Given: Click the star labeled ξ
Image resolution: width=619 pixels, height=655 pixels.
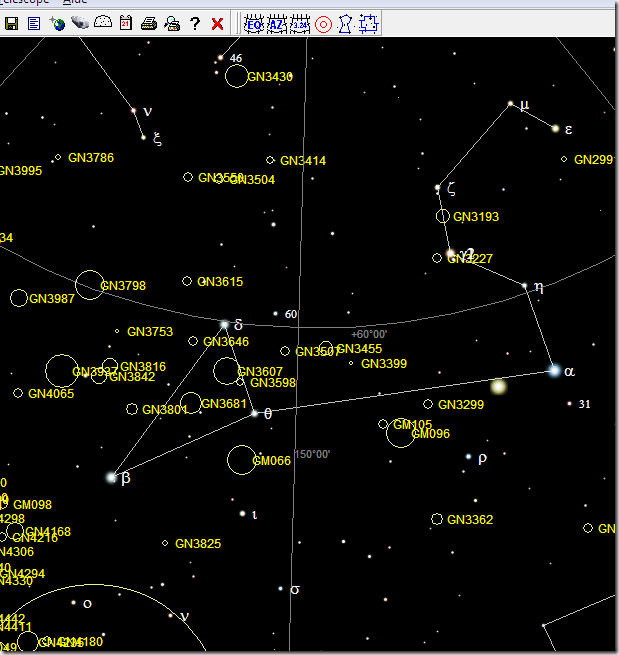Looking at the screenshot, I should tap(143, 137).
